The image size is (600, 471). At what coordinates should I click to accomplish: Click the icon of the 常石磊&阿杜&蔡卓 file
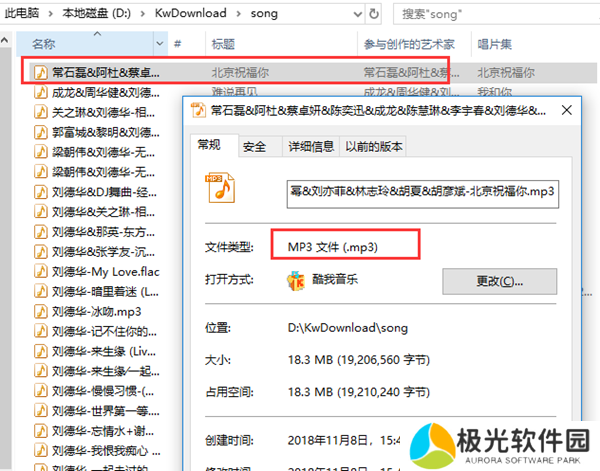tap(41, 73)
